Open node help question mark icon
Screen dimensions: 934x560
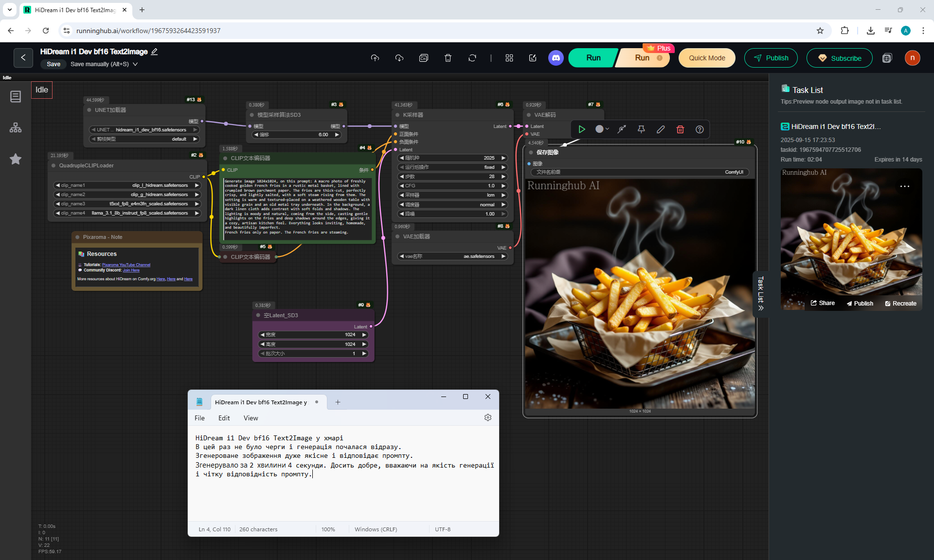pos(700,129)
